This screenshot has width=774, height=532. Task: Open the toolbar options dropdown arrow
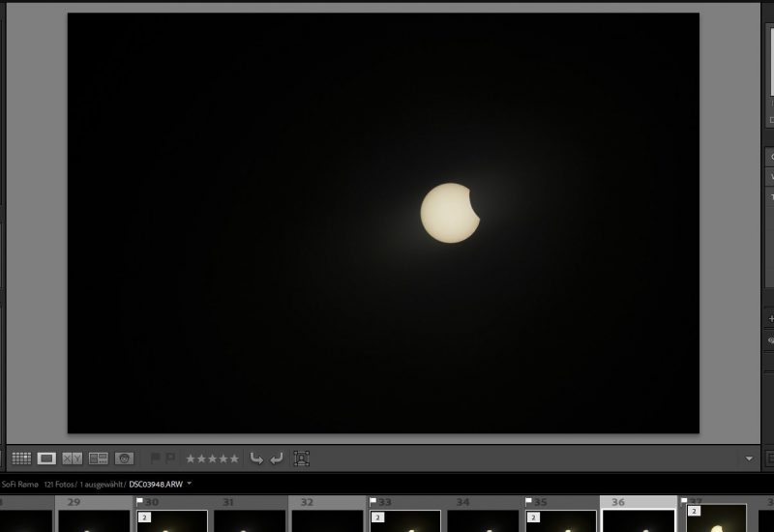[x=750, y=458]
